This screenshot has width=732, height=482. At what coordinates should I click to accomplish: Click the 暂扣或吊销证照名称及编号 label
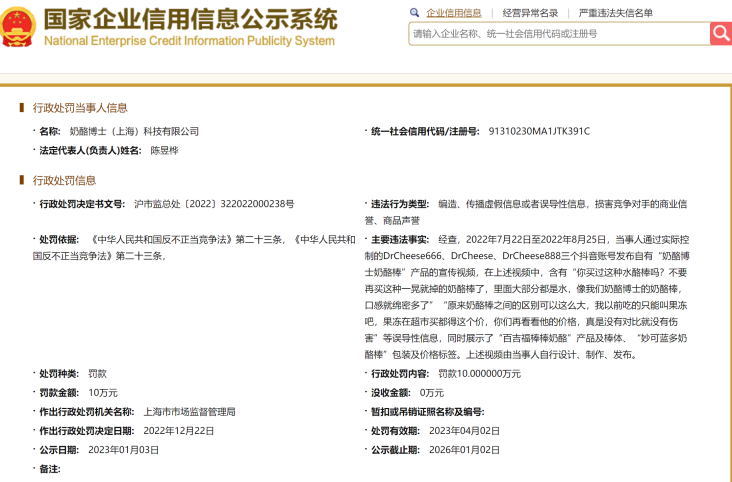click(428, 412)
